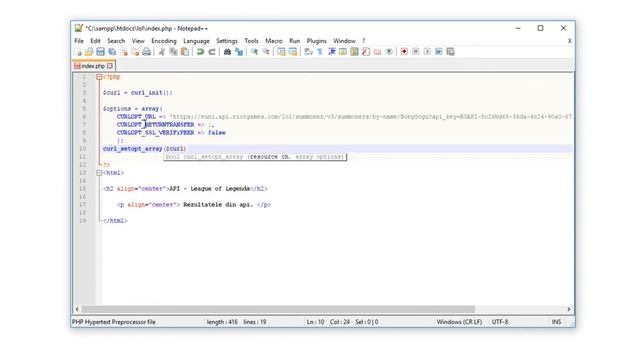This screenshot has height=360, width=640.
Task: Click the horizontal scrollbar thumb
Action: [278, 309]
